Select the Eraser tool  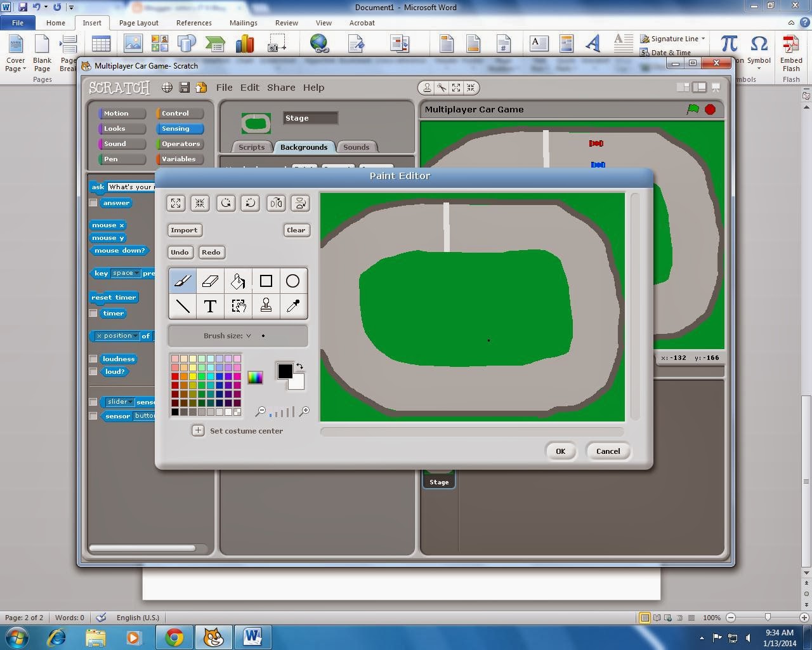click(x=210, y=281)
